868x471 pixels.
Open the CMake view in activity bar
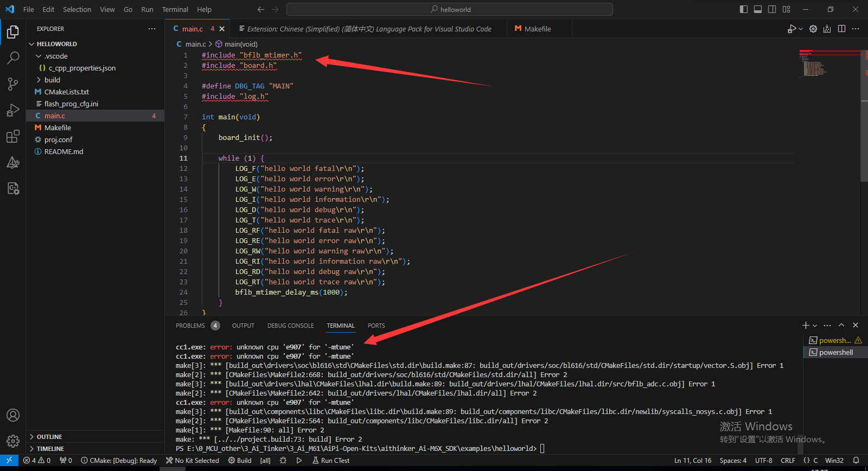(13, 162)
